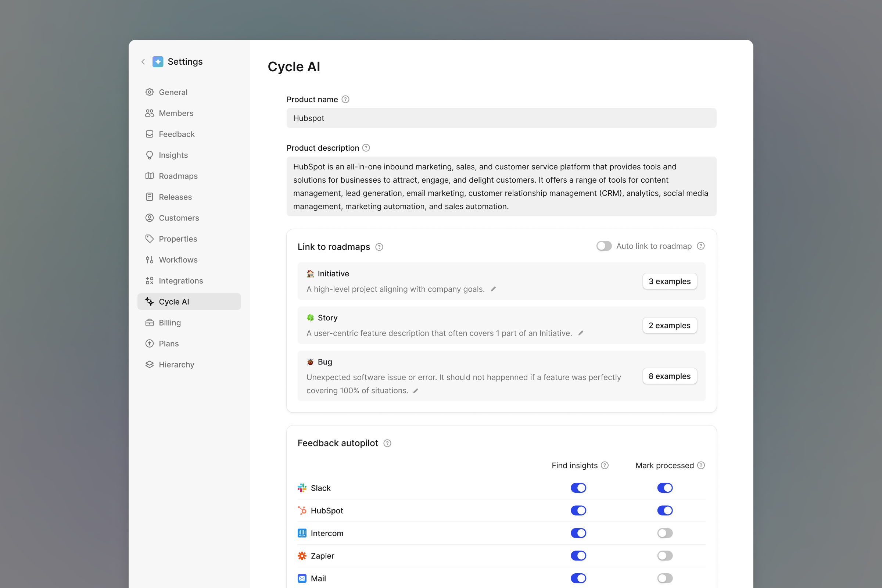This screenshot has height=588, width=882.
Task: Click the Hierarchy layers icon in sidebar
Action: pos(150,365)
